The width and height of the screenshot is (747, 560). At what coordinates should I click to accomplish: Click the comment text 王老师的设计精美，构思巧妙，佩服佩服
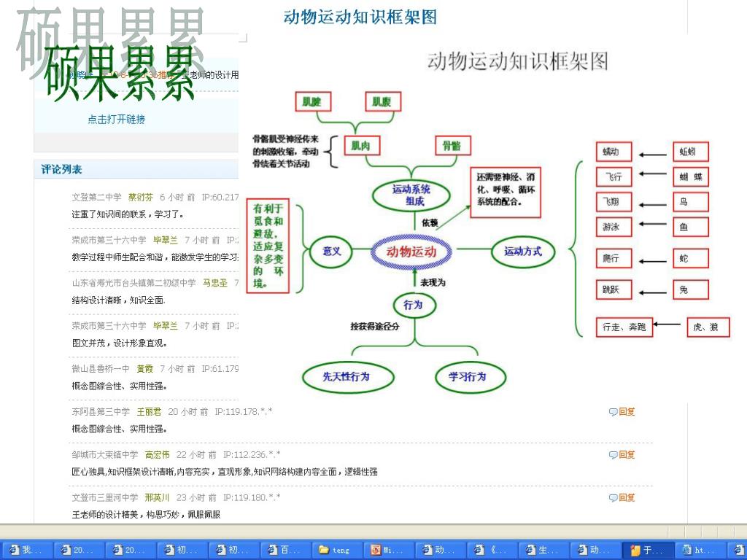tap(146, 515)
